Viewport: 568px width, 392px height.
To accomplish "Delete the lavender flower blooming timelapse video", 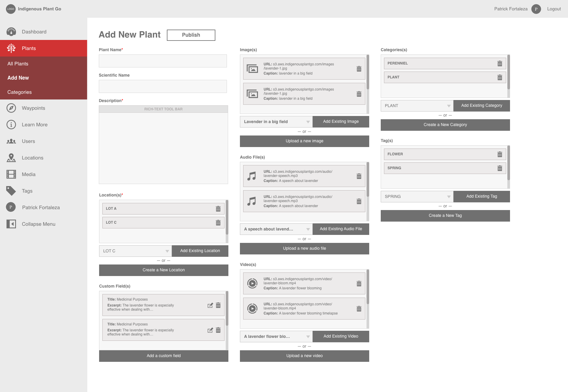I will point(359,309).
